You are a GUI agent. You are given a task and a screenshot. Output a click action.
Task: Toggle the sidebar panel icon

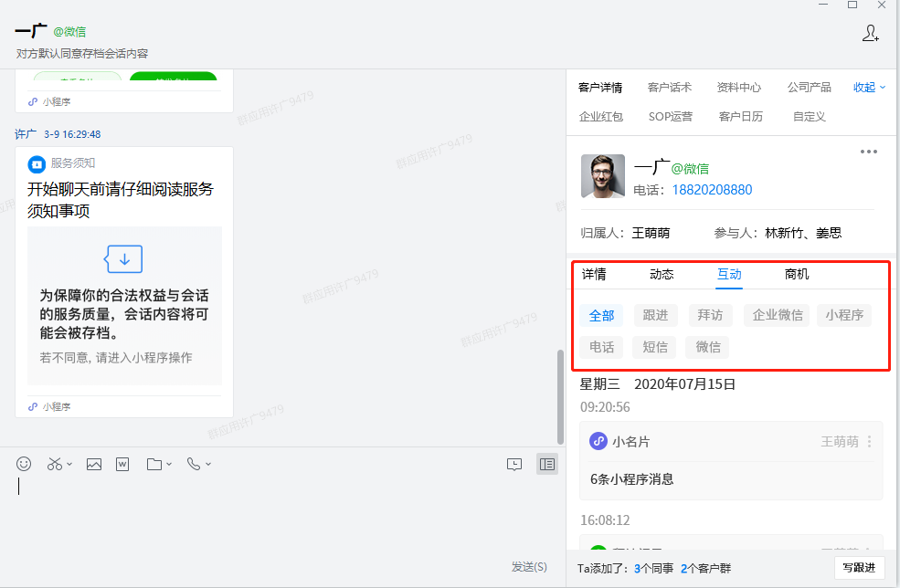pyautogui.click(x=546, y=464)
